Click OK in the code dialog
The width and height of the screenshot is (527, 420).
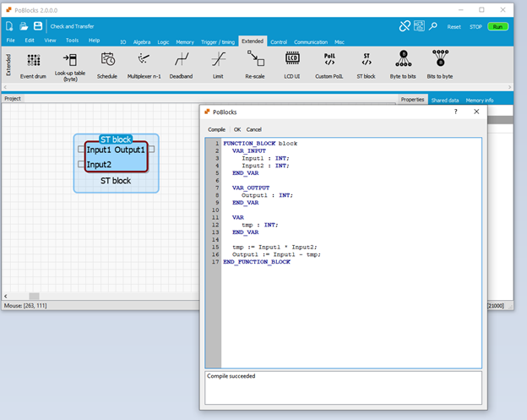click(237, 129)
